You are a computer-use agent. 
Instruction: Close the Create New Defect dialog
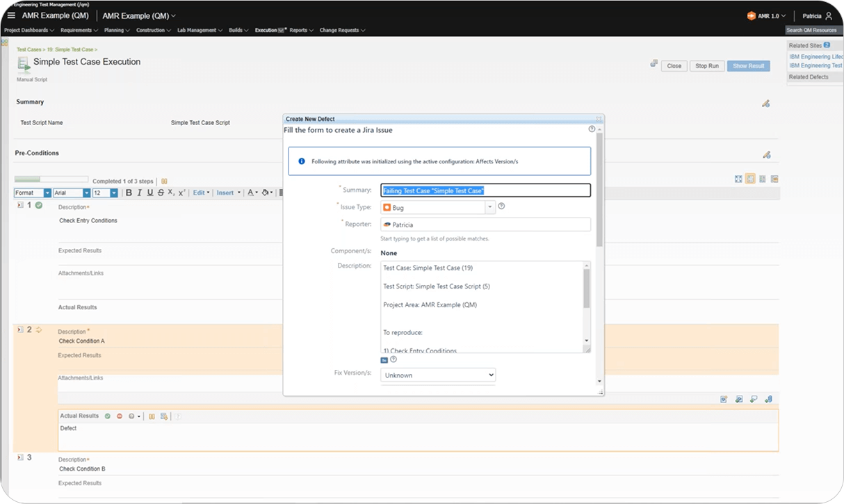point(599,119)
